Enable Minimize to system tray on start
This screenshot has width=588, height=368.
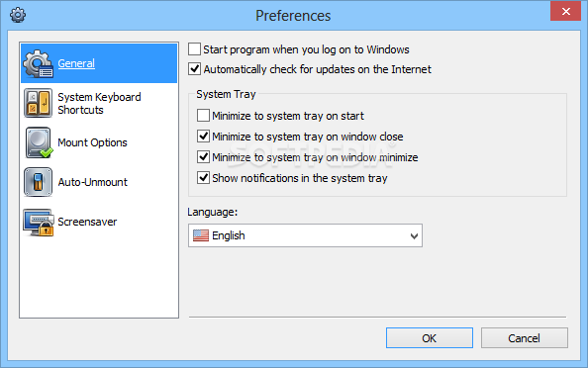(203, 116)
